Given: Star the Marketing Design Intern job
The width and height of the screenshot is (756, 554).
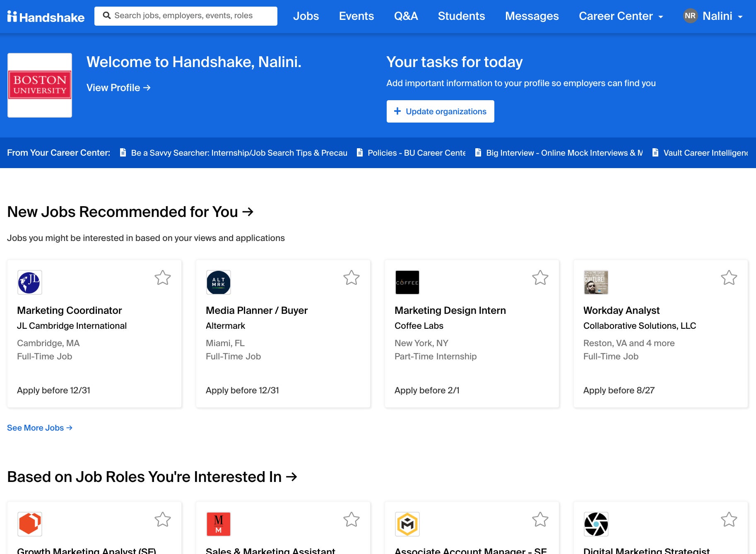Looking at the screenshot, I should pyautogui.click(x=540, y=277).
